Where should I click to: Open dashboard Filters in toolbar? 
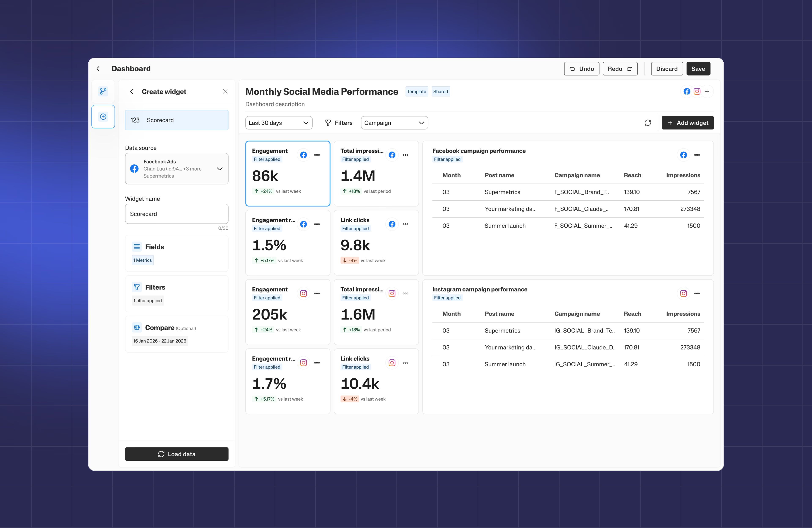[x=339, y=123]
